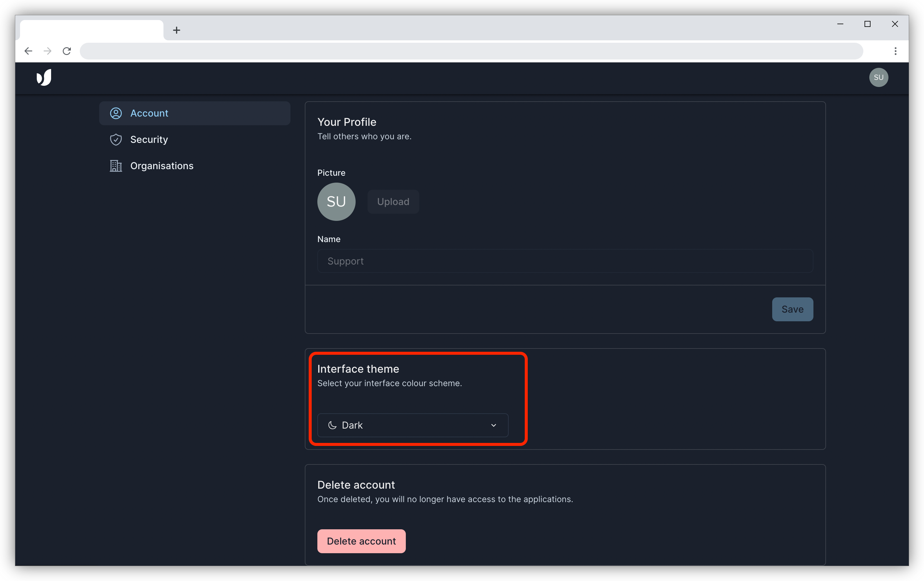The image size is (924, 581).
Task: Click the 'Interface theme' heading
Action: pos(358,369)
